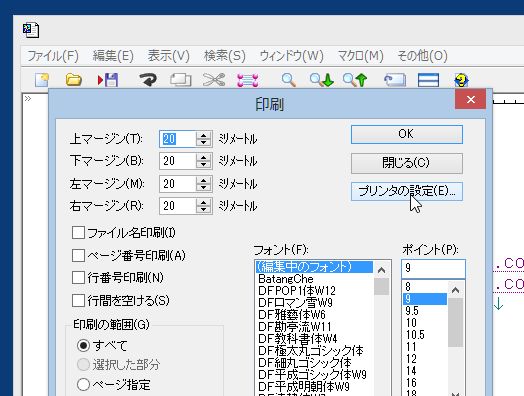This screenshot has width=524, height=396.
Task: Select BatangChe font
Action: (314, 279)
